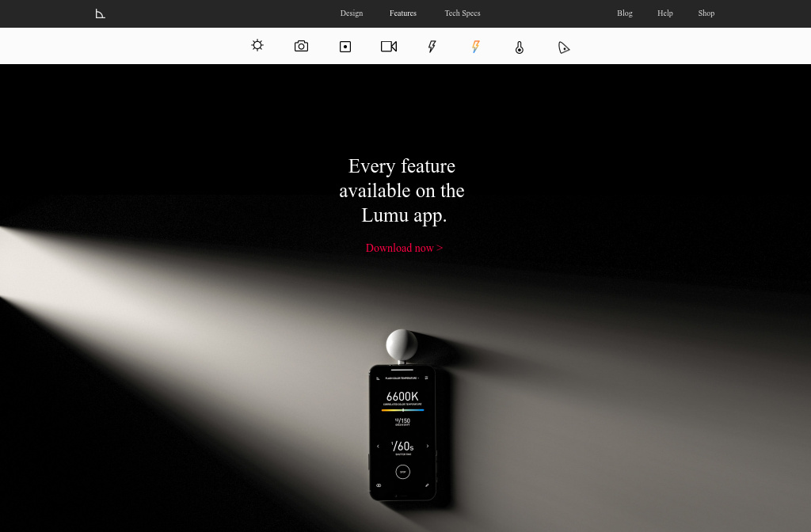Select the flash exposure lightning icon

tap(432, 46)
